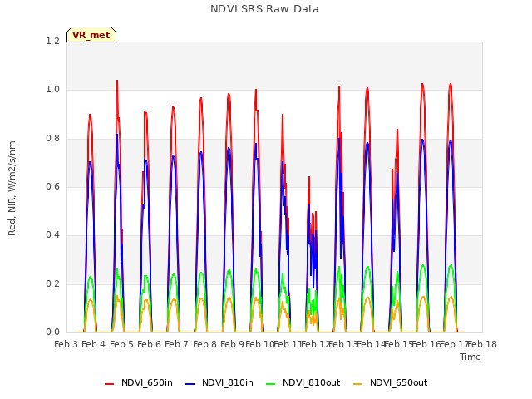The height and width of the screenshot is (399, 532).
Task: Click the blue peak on Feb 16
Action: [423, 140]
